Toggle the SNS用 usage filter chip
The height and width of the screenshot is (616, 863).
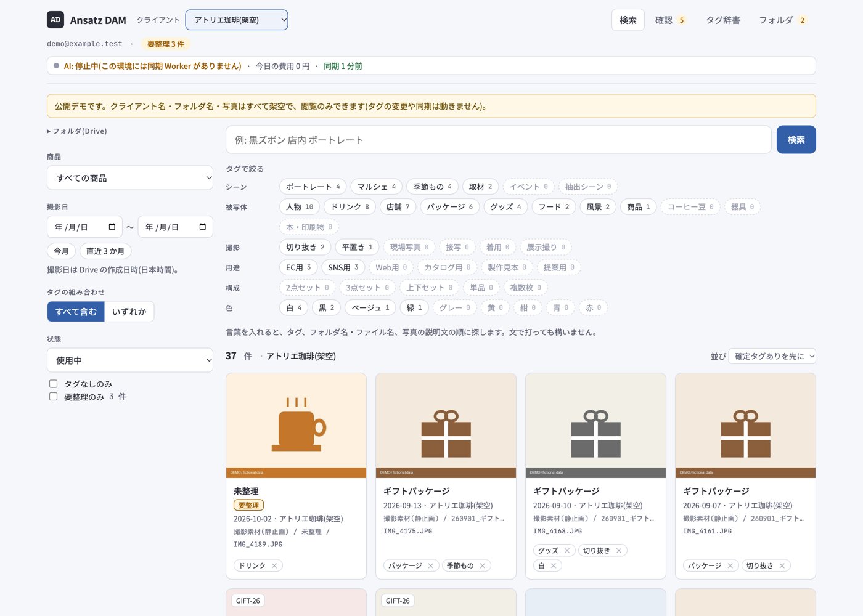coord(343,267)
